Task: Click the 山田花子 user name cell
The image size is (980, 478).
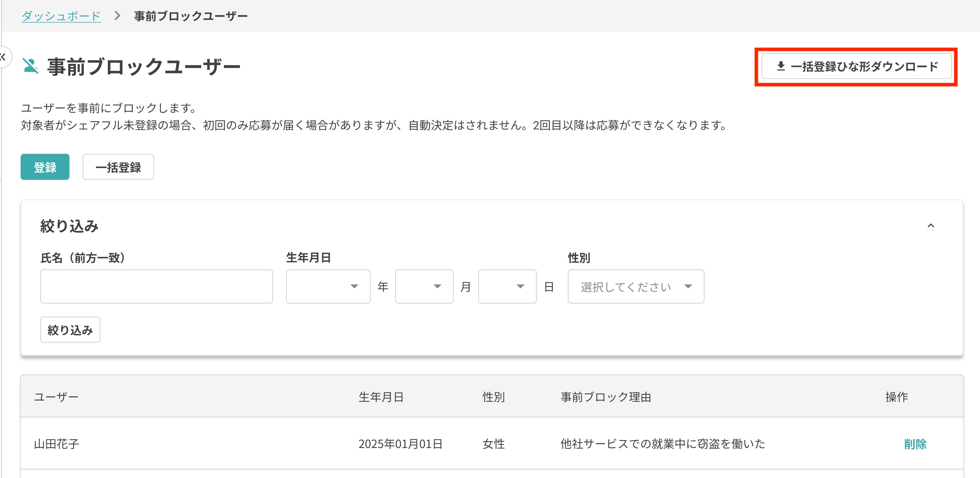Action: point(56,444)
